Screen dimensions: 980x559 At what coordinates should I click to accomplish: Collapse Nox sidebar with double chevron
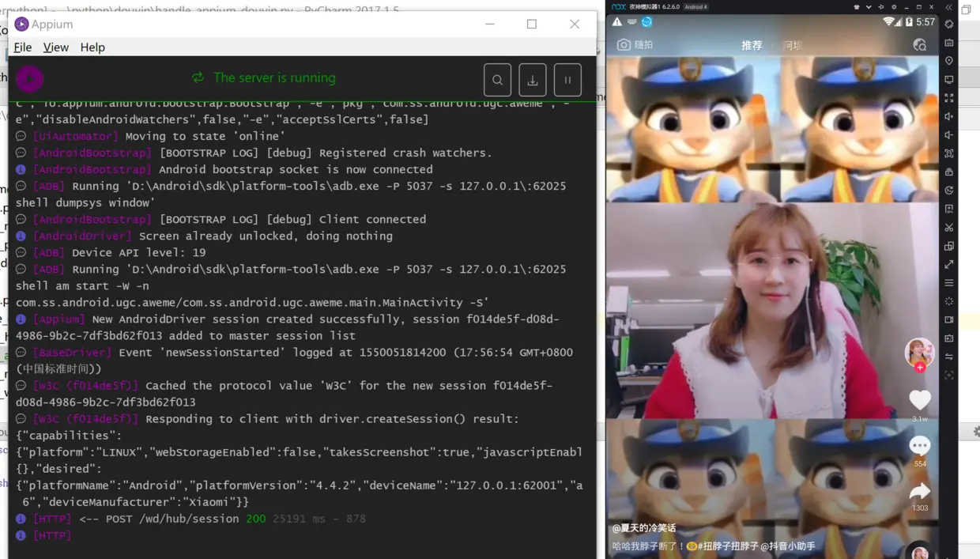(948, 7)
